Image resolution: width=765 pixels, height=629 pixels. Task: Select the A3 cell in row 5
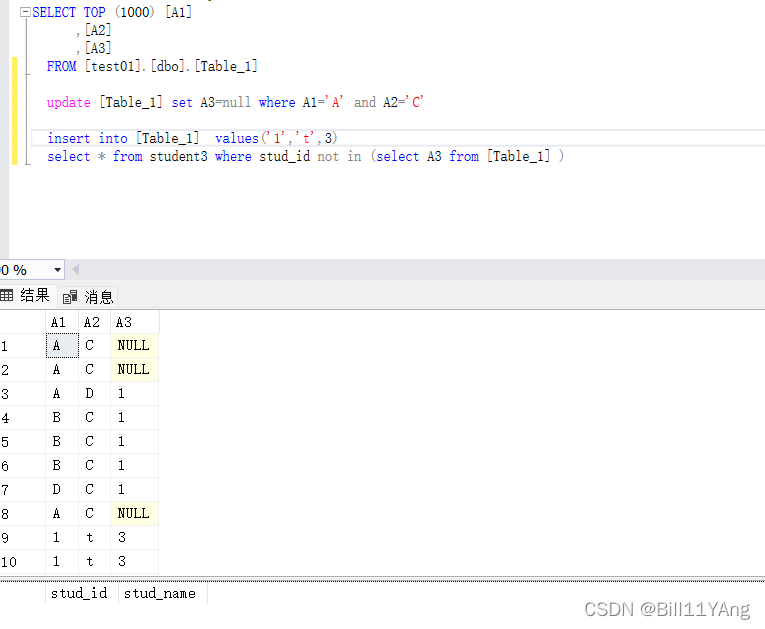135,441
